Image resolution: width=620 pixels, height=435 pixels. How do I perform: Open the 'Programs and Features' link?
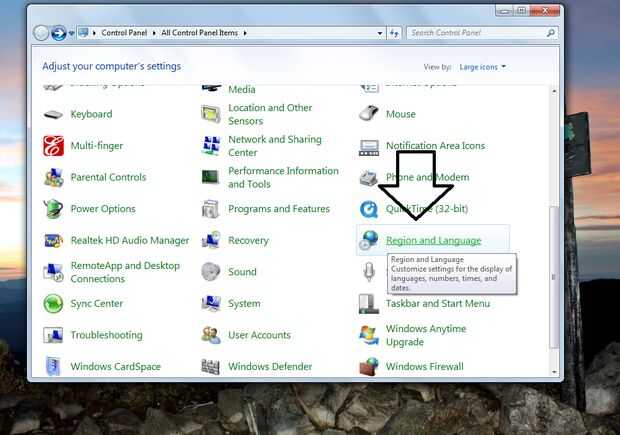279,209
